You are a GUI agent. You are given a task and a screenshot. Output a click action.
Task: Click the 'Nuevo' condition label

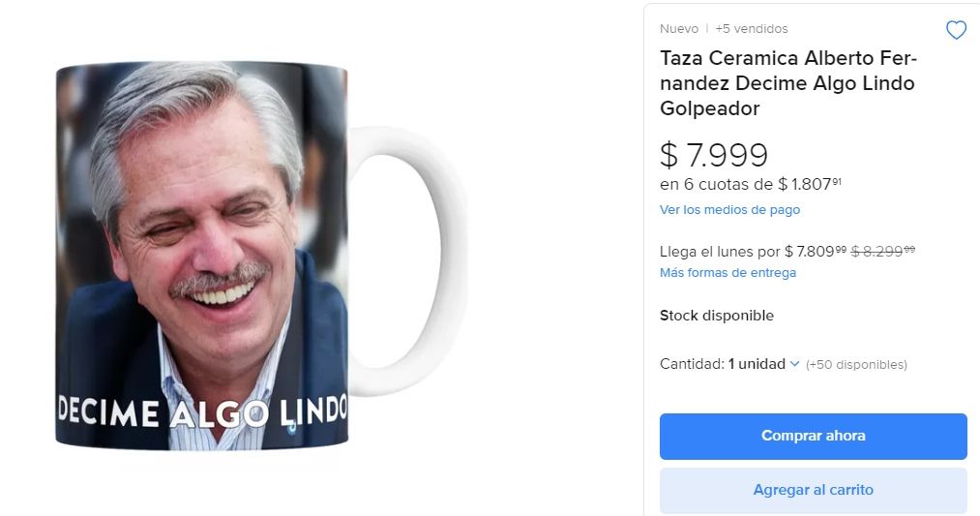click(x=678, y=29)
